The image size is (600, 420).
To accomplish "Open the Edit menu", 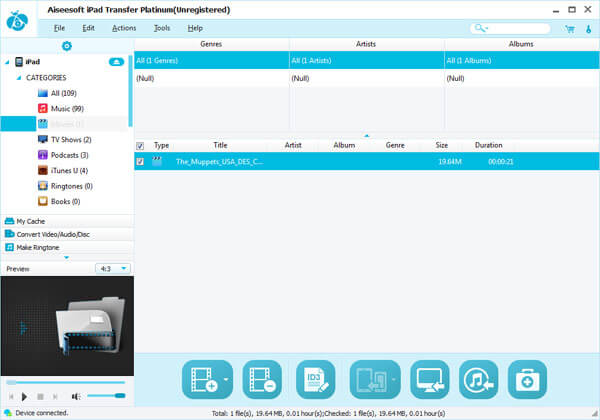I will [x=88, y=28].
